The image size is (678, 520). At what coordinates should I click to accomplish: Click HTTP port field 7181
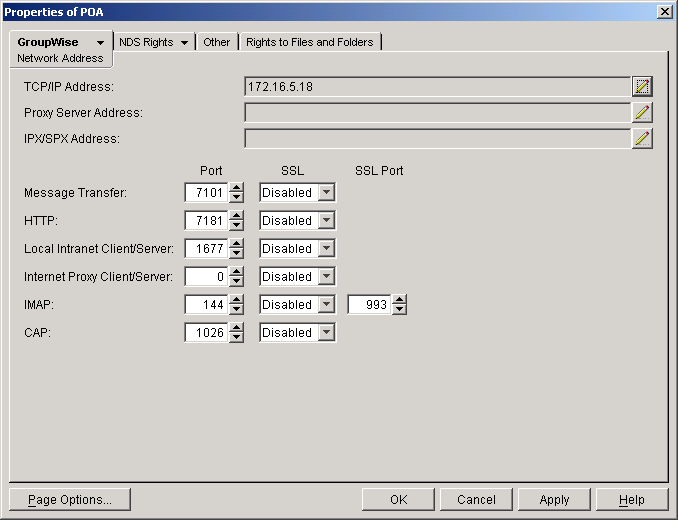[206, 220]
